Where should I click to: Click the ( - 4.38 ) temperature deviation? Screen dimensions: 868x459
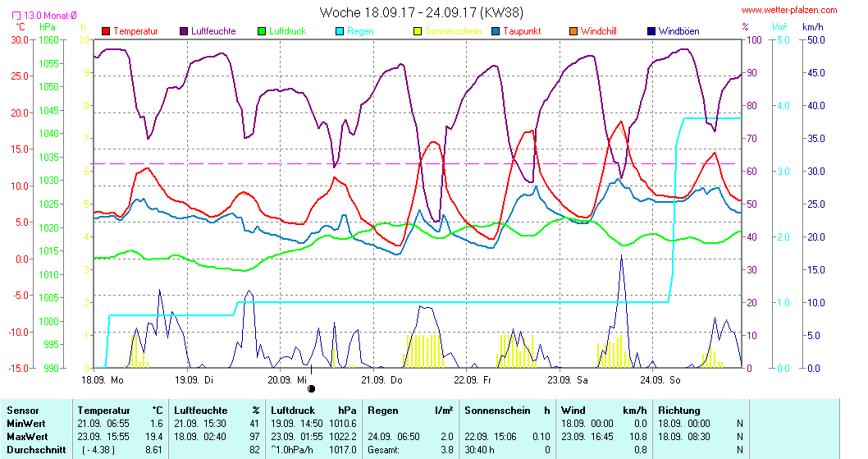point(98,450)
